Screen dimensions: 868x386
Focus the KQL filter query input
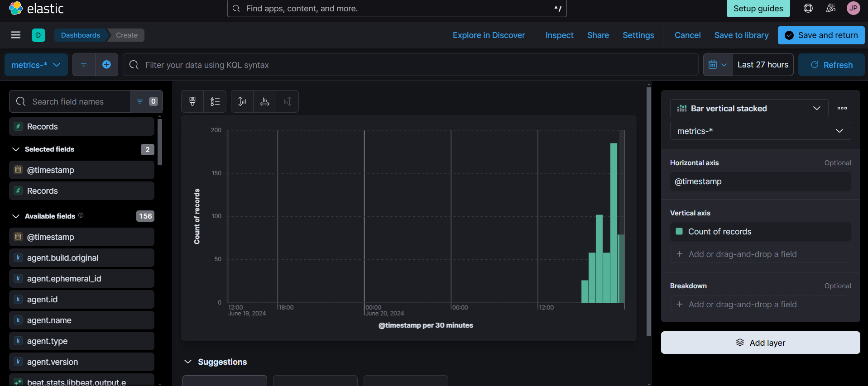[411, 65]
